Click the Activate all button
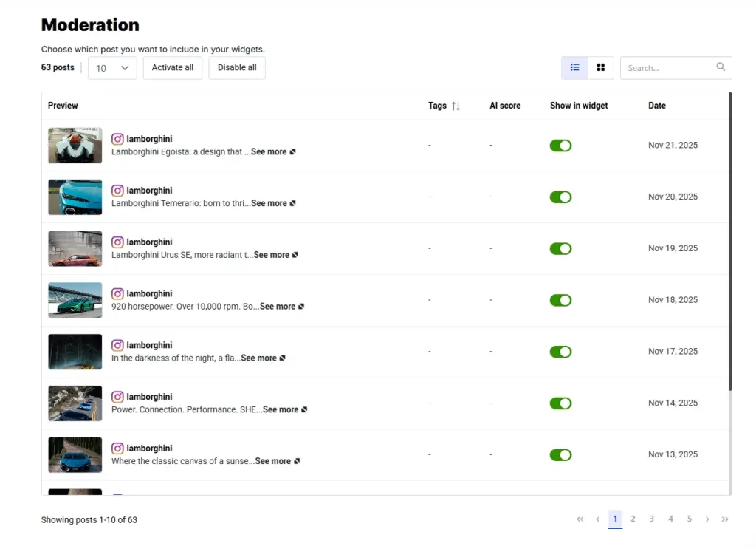756x549 pixels. click(172, 67)
